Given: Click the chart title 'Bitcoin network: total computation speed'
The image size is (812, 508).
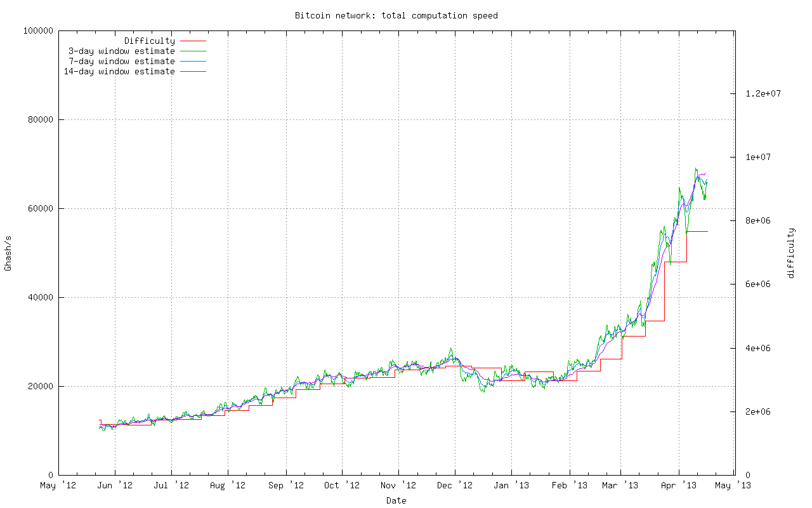Looking at the screenshot, I should [396, 15].
